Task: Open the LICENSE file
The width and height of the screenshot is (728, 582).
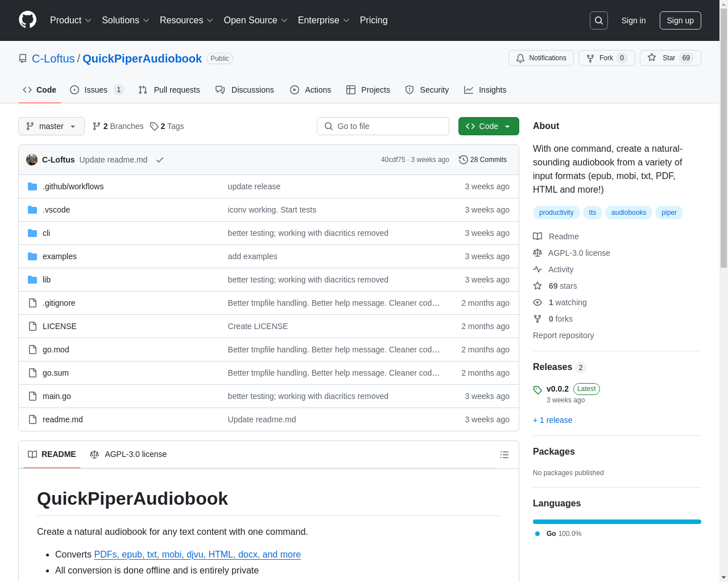Action: (x=60, y=326)
